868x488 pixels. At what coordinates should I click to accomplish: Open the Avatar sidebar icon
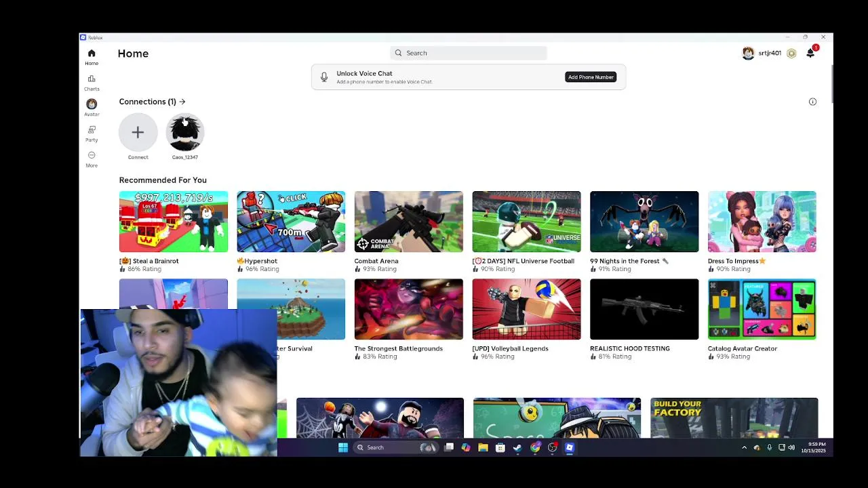click(92, 104)
